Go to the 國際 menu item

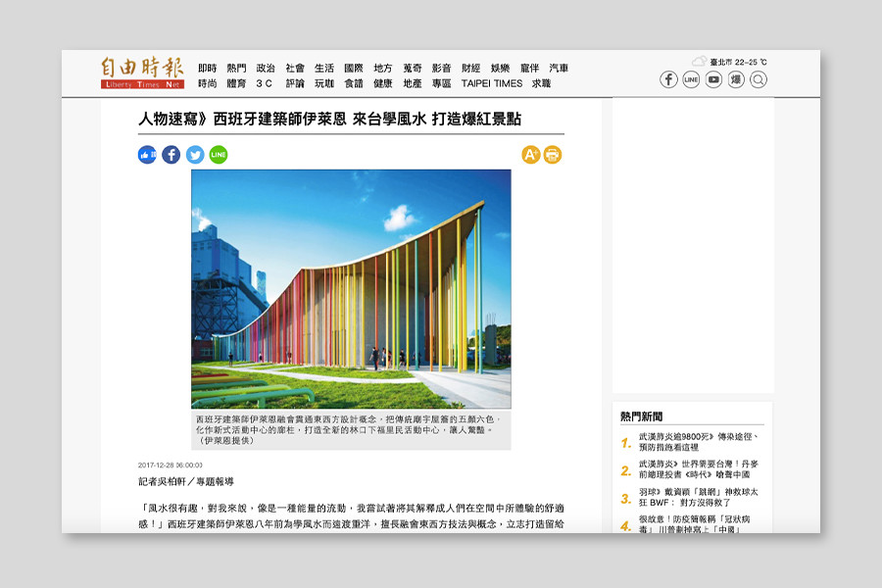(353, 69)
